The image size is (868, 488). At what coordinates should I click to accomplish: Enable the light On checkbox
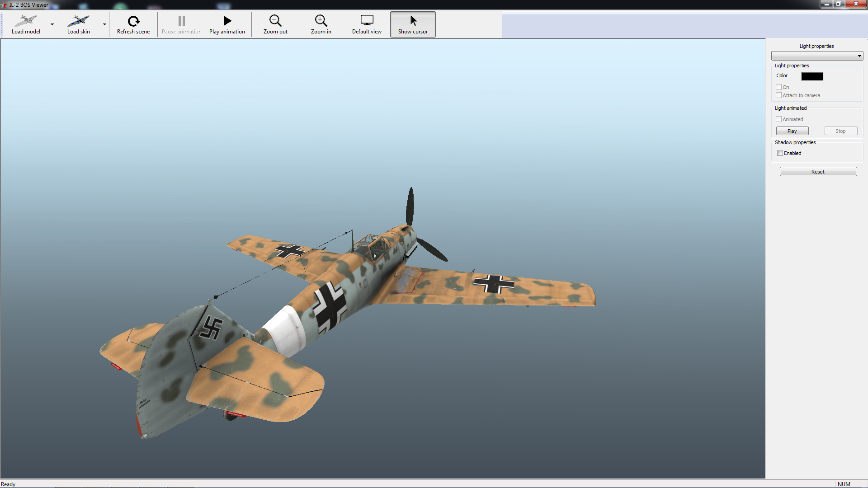click(x=778, y=87)
